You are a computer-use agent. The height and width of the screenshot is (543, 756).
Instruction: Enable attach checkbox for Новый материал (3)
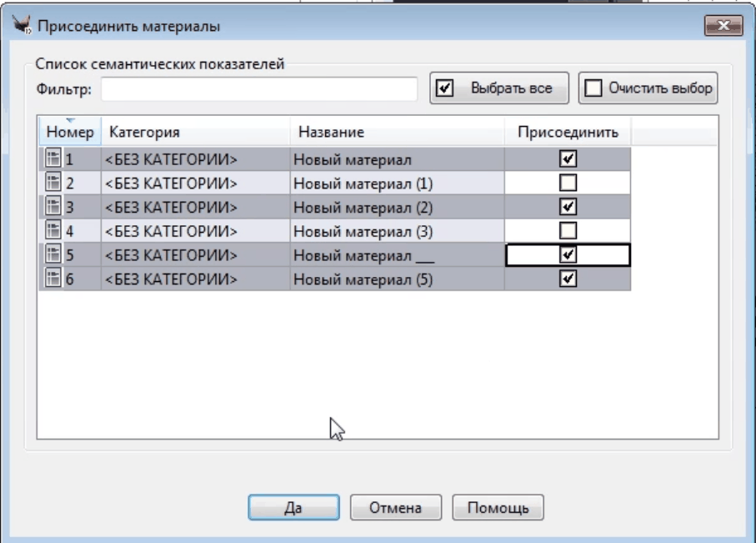pos(569,231)
